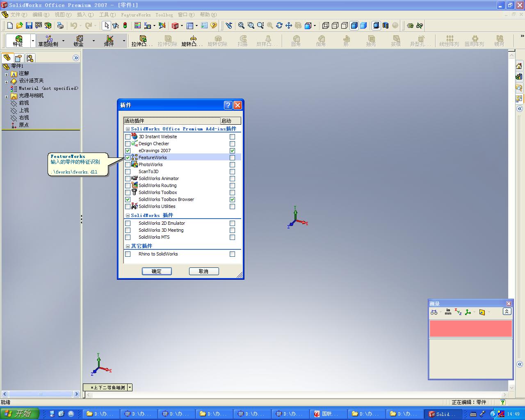Image resolution: width=525 pixels, height=420 pixels.
Task: Save the part with the floppy disk icon
Action: point(29,25)
